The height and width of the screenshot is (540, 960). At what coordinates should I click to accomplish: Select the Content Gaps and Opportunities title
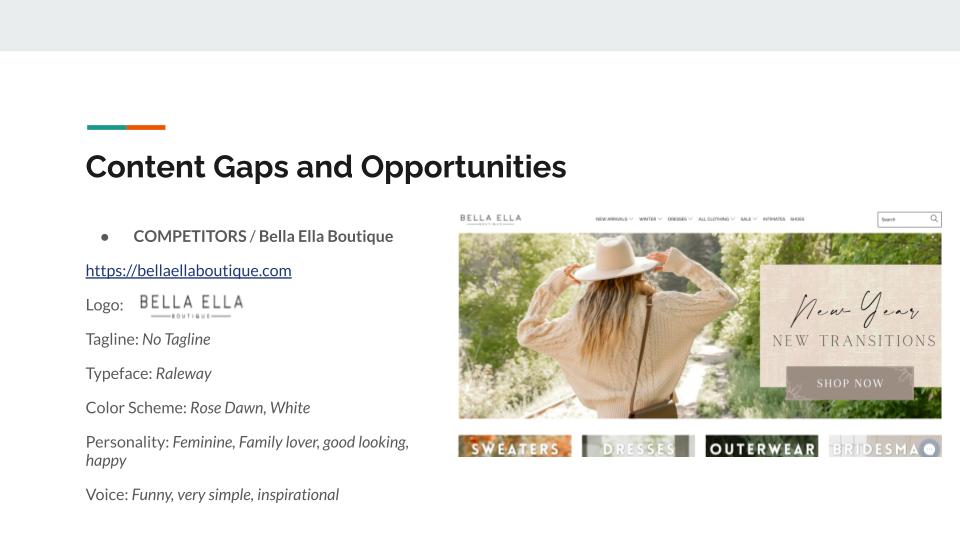click(326, 166)
